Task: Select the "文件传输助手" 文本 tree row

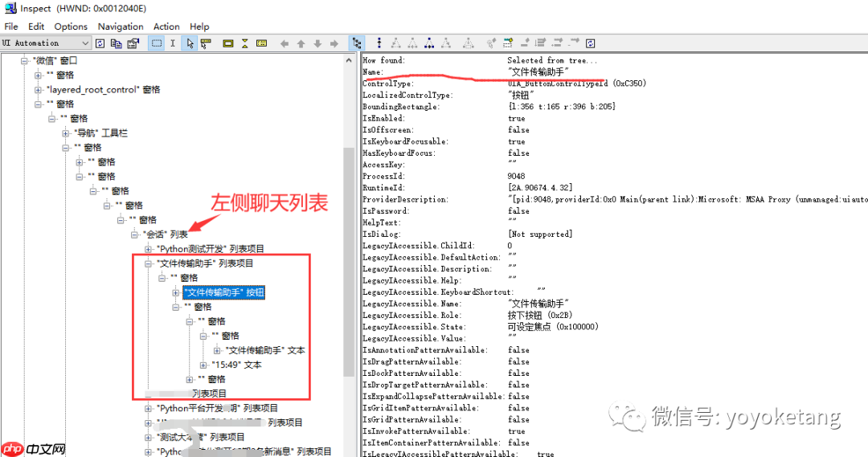Action: coord(265,351)
